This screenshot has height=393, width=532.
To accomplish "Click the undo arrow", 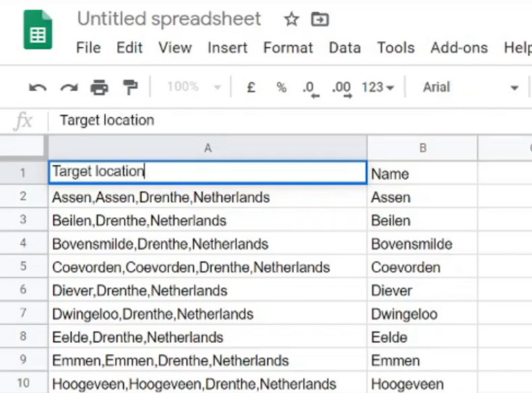I will click(38, 87).
